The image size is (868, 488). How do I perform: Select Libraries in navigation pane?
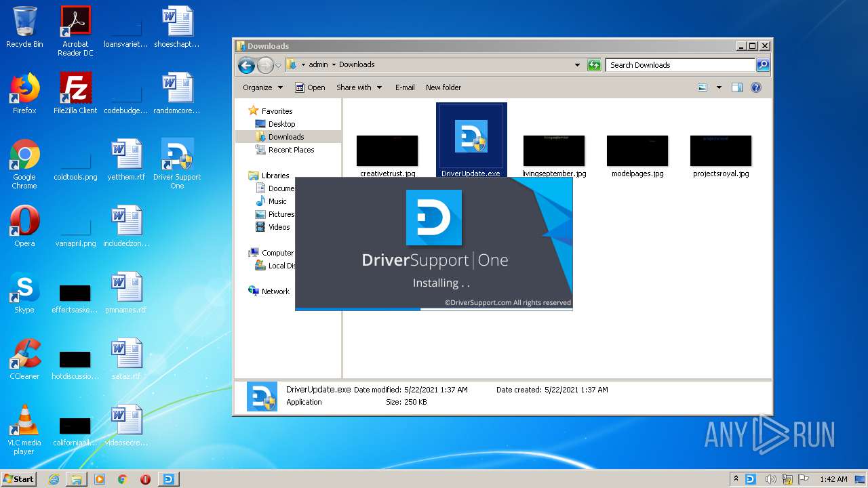point(269,176)
